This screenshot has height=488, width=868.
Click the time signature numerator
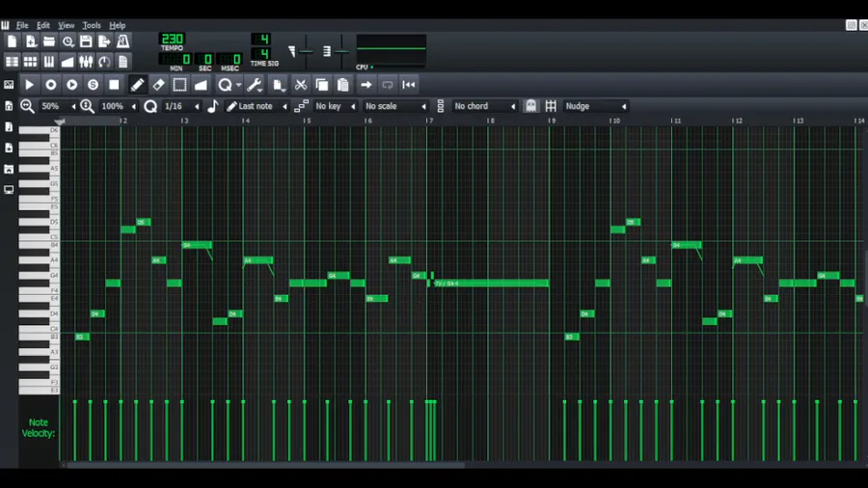(x=261, y=40)
